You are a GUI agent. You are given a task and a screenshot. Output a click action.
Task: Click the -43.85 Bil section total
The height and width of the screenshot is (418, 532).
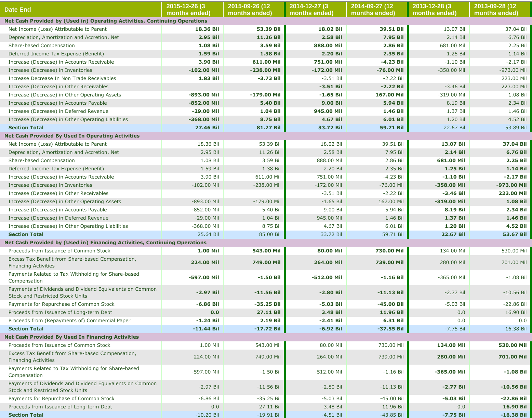391,415
